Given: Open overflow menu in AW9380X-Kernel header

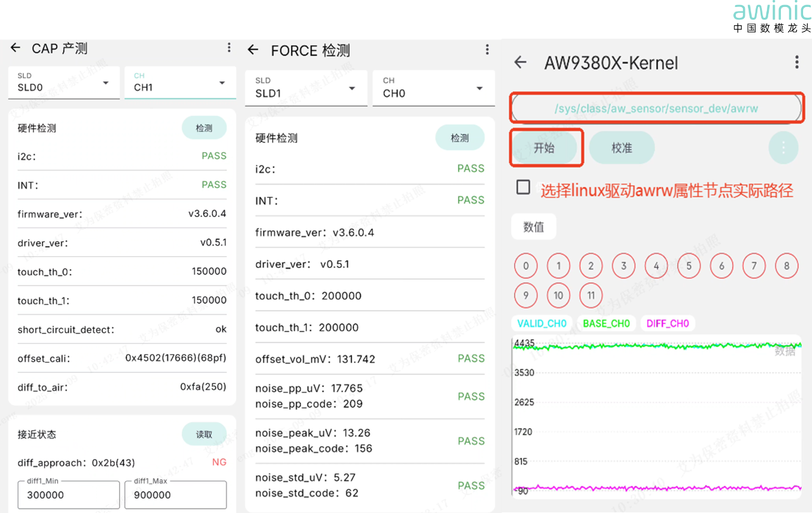Looking at the screenshot, I should coord(797,62).
